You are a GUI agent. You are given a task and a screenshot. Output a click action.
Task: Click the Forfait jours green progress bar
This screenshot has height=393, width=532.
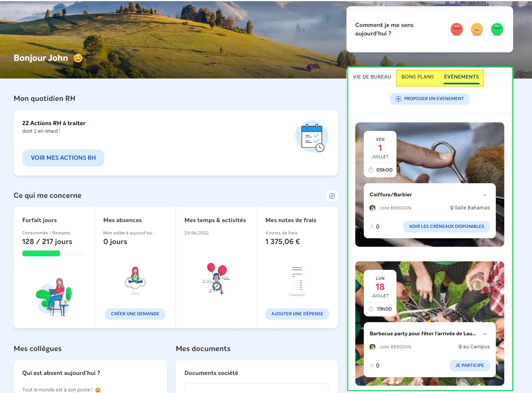pos(41,253)
